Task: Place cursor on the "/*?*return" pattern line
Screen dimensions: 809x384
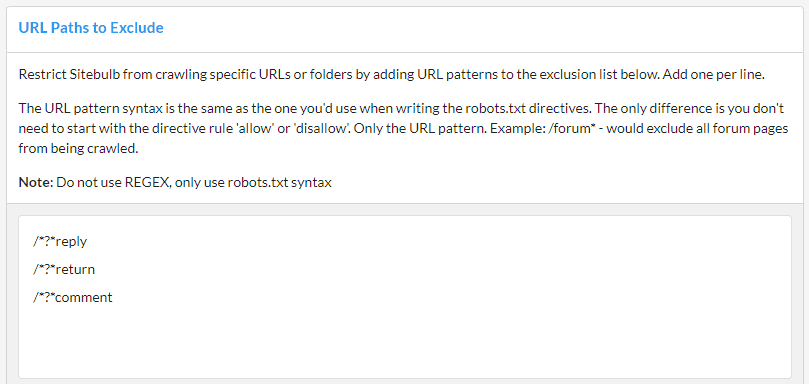Action: coord(64,269)
